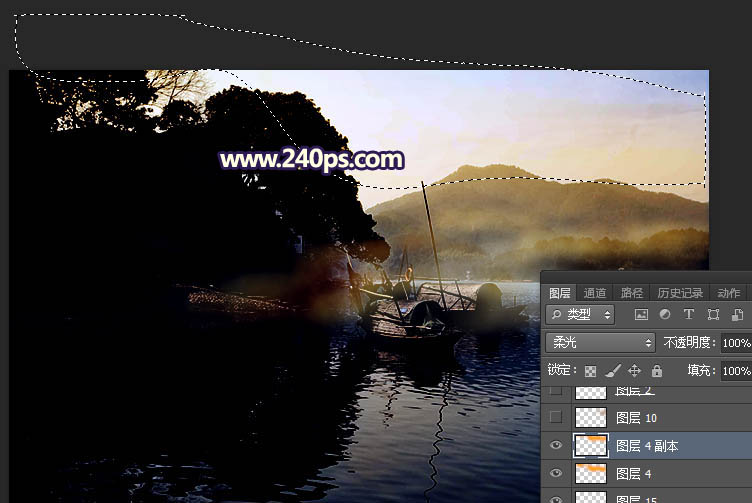
Task: Hide the 图层 4 layer
Action: pos(557,473)
